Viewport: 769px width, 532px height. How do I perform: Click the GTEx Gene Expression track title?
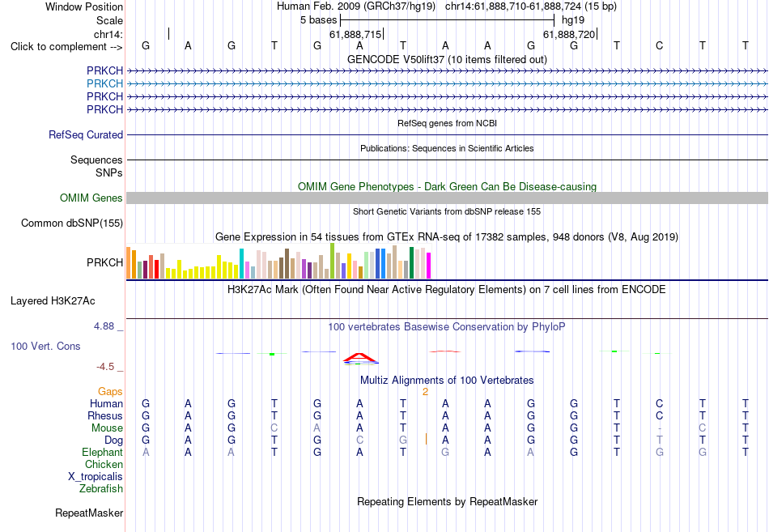click(x=447, y=237)
